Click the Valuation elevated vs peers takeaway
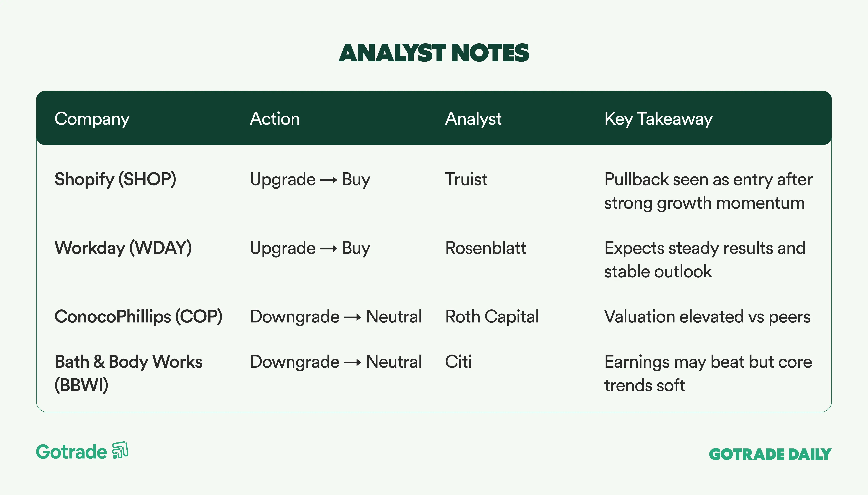Image resolution: width=868 pixels, height=495 pixels. (707, 316)
